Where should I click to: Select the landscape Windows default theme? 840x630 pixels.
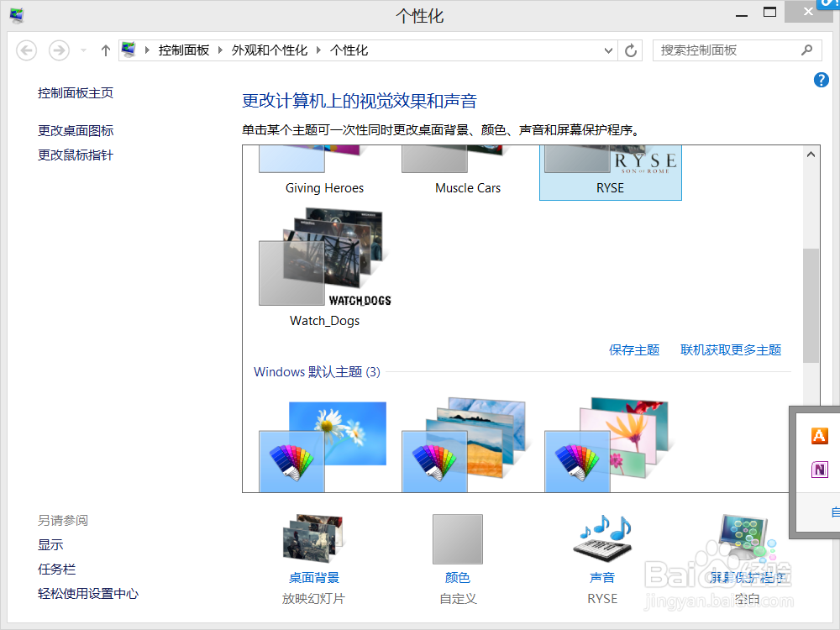tap(466, 445)
